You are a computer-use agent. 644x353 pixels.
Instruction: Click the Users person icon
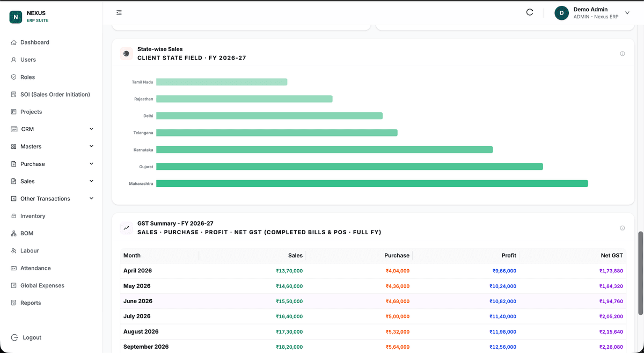click(13, 60)
